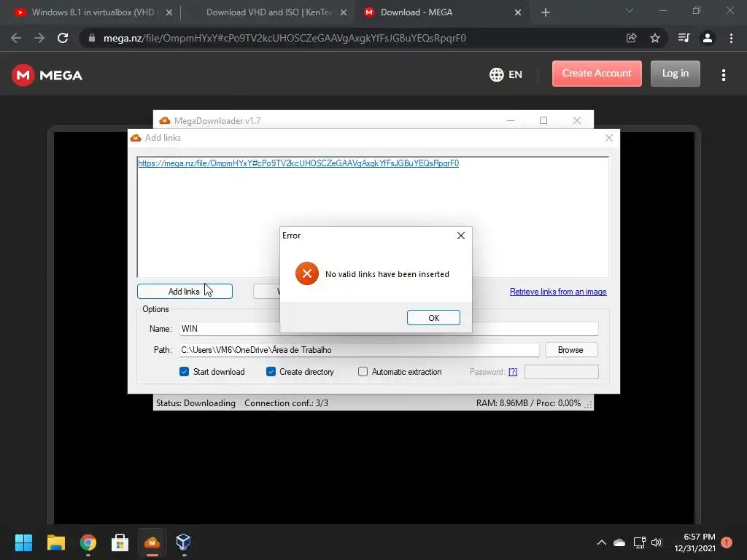The height and width of the screenshot is (560, 747).
Task: Bookmark this page with the star
Action: [x=655, y=38]
